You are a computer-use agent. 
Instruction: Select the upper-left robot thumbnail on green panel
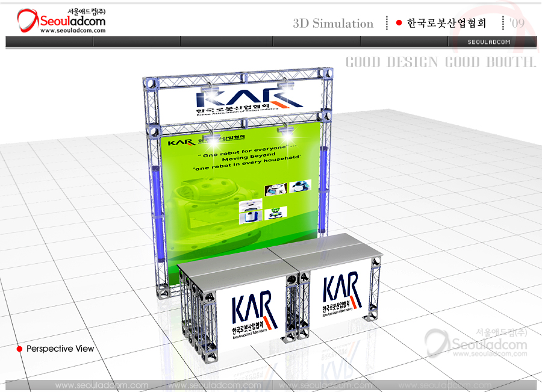[x=276, y=188]
